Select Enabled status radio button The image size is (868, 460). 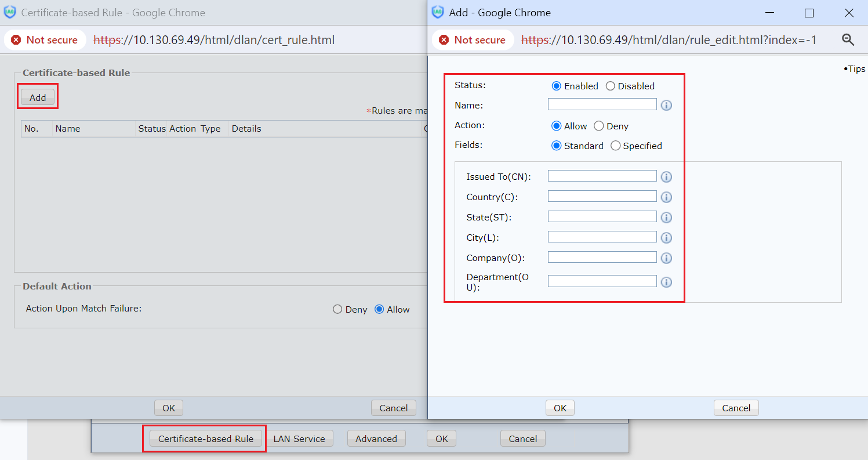[x=557, y=86]
